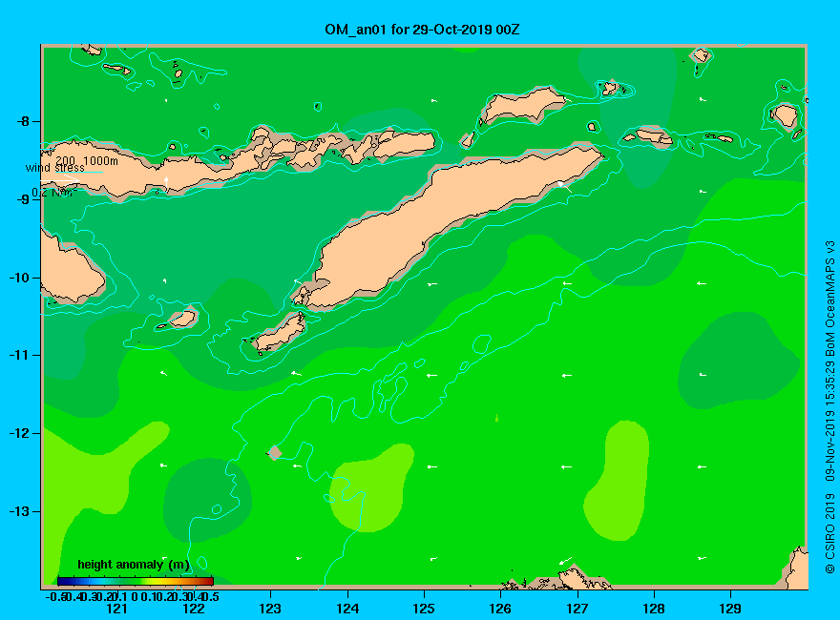
Task: Click the Rote island southwest of Timor
Action: pos(280,333)
